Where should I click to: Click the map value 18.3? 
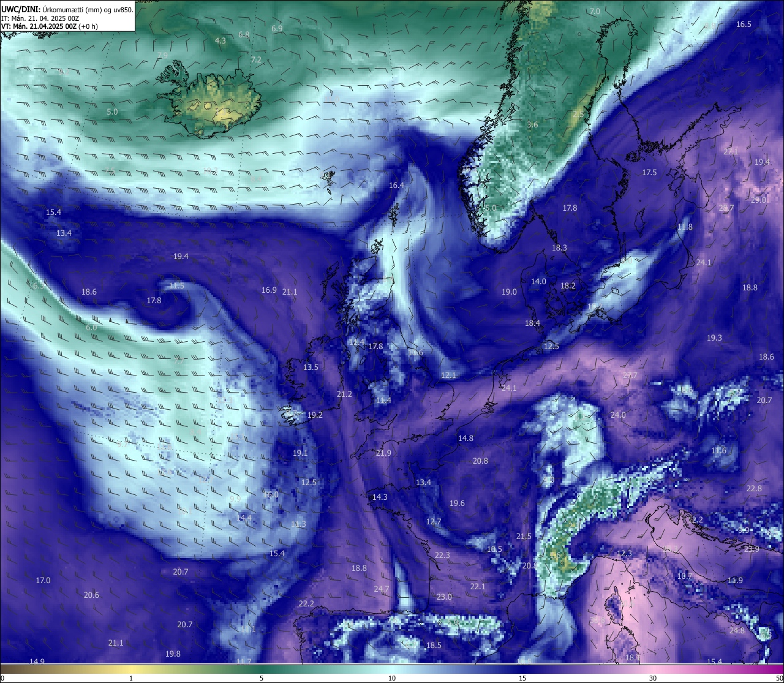click(559, 247)
